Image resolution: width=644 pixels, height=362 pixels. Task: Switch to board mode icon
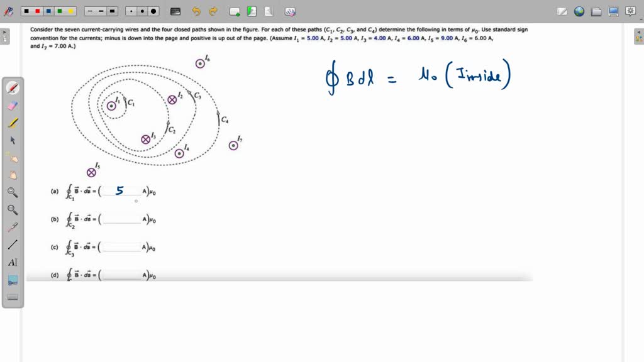(x=562, y=11)
